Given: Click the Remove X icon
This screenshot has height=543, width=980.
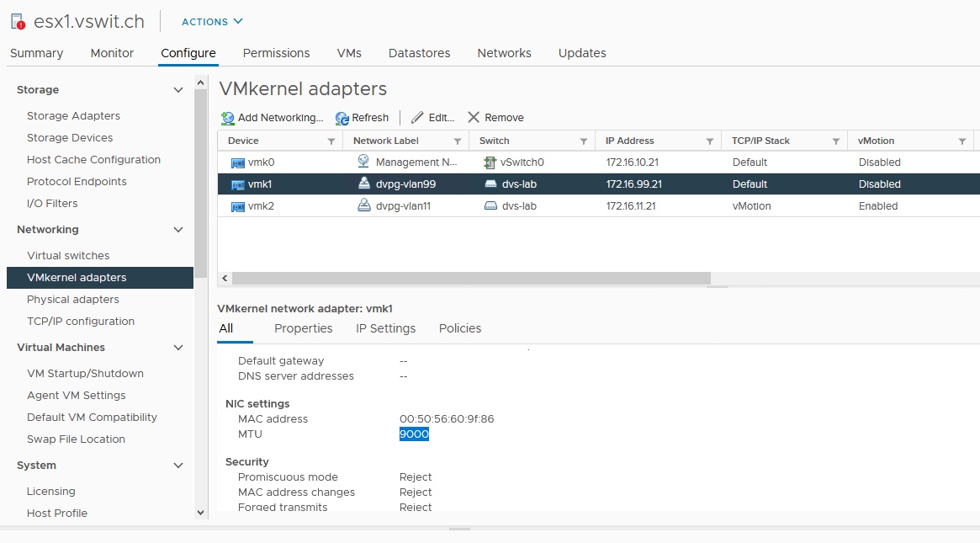Looking at the screenshot, I should click(x=474, y=118).
